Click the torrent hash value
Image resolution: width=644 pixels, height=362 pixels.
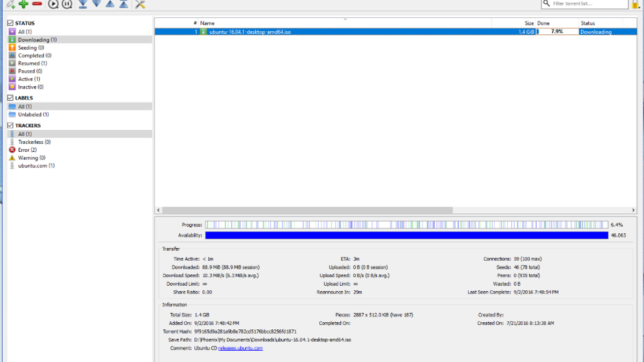point(245,331)
